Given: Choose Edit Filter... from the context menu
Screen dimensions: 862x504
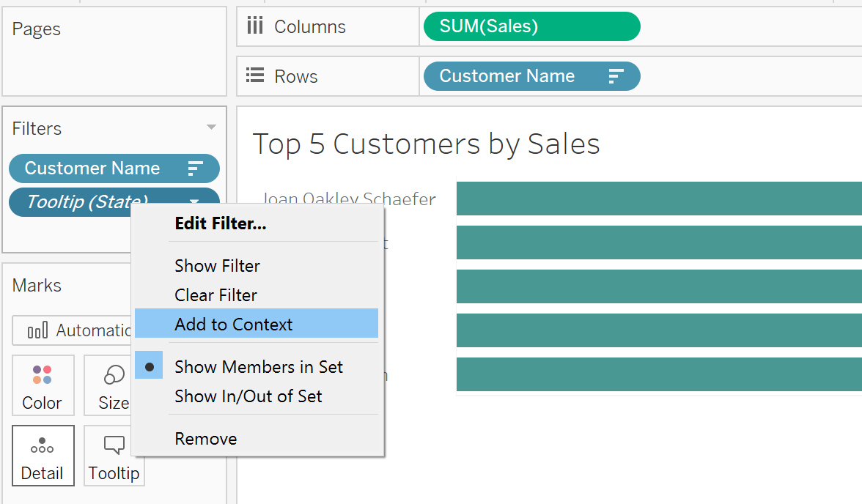Looking at the screenshot, I should coord(257,223).
